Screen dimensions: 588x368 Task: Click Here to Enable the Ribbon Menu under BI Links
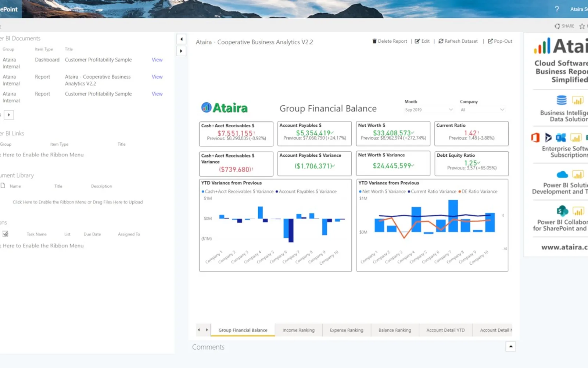click(42, 155)
